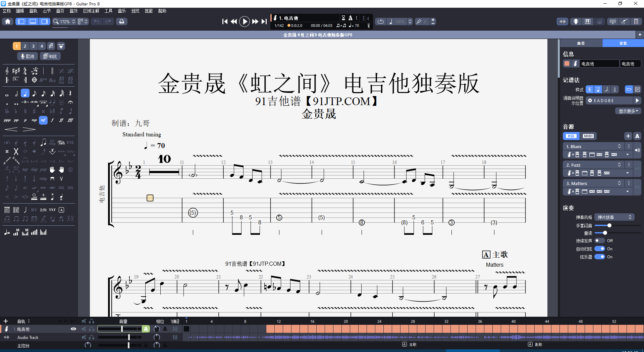This screenshot has height=352, width=644.
Task: Enable the loop playback icon
Action: [x=381, y=21]
